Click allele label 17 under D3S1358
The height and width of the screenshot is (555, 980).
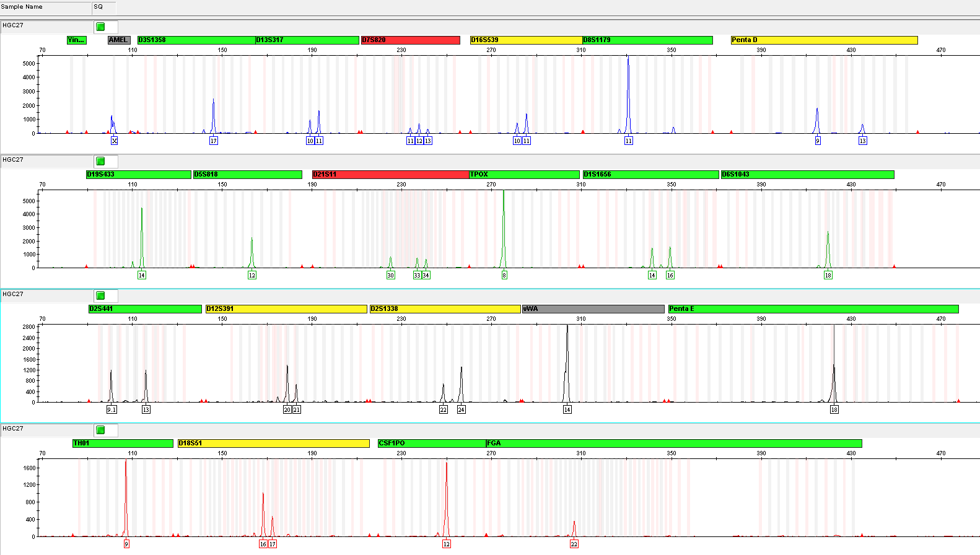tap(214, 141)
